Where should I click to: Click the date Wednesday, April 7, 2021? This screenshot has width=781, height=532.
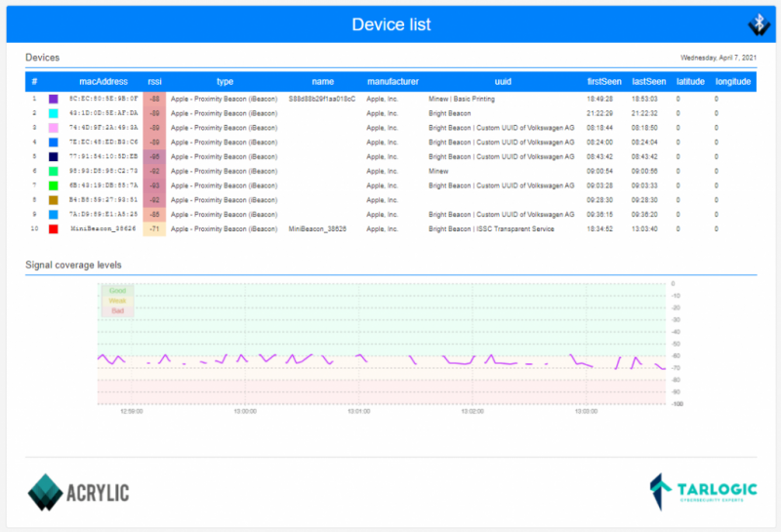coord(719,58)
